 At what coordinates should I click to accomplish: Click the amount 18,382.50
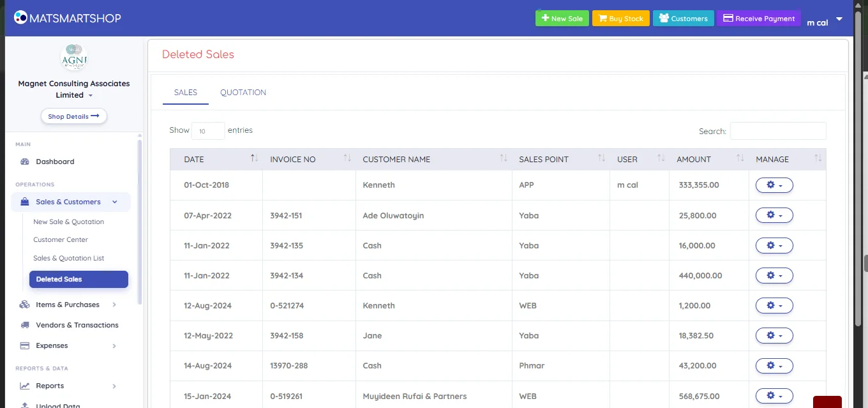696,335
